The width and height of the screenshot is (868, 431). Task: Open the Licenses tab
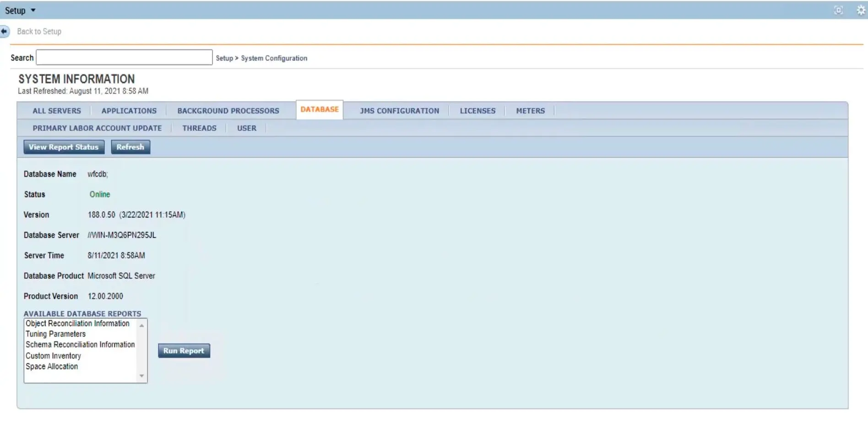(x=477, y=111)
